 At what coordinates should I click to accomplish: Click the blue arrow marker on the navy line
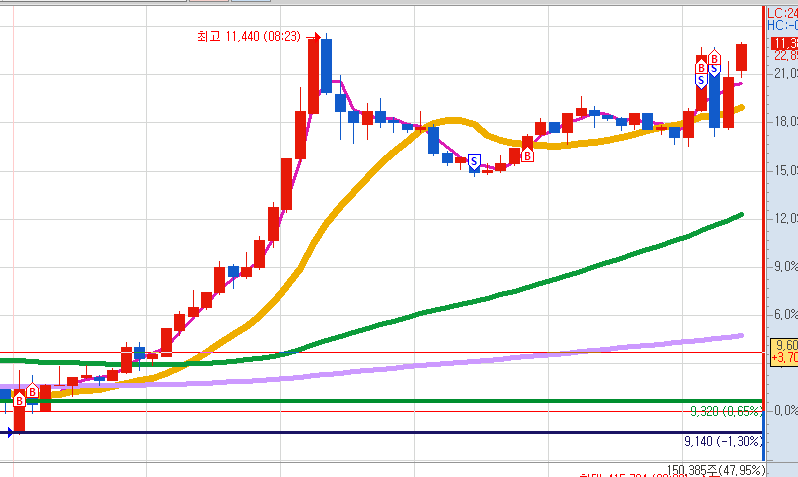pyautogui.click(x=9, y=433)
